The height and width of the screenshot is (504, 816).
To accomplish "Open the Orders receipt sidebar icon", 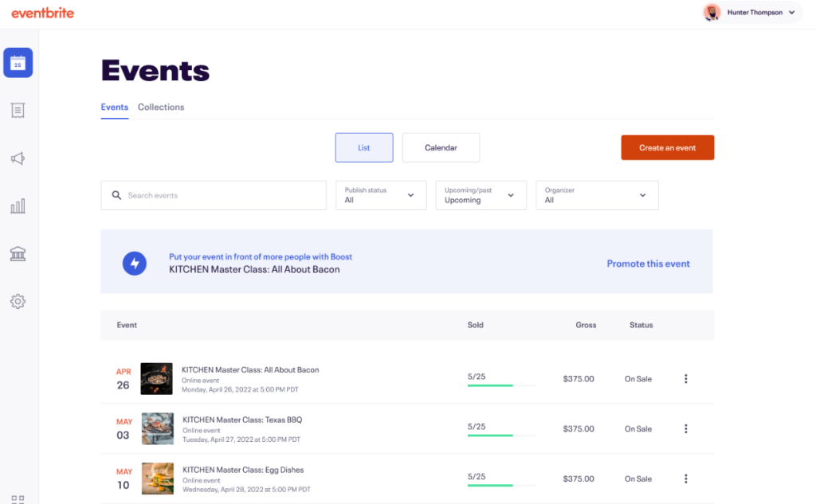I will [x=18, y=110].
